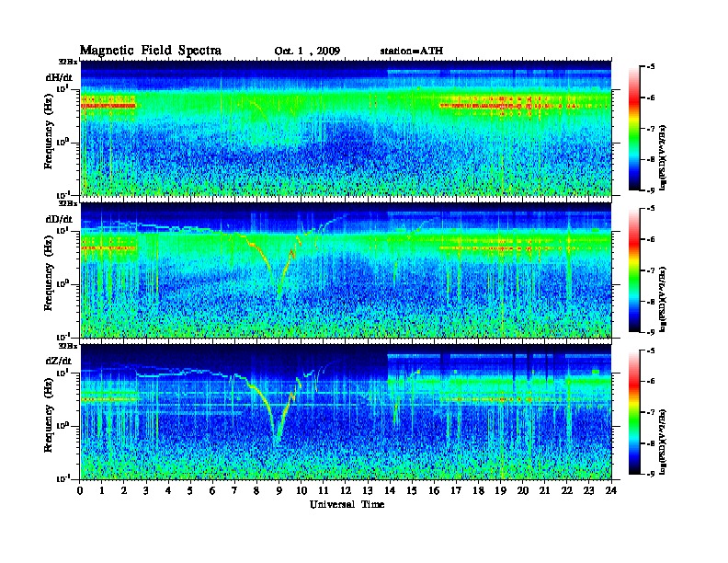Click the "-7" tick on dZ/dt color scale

[652, 412]
